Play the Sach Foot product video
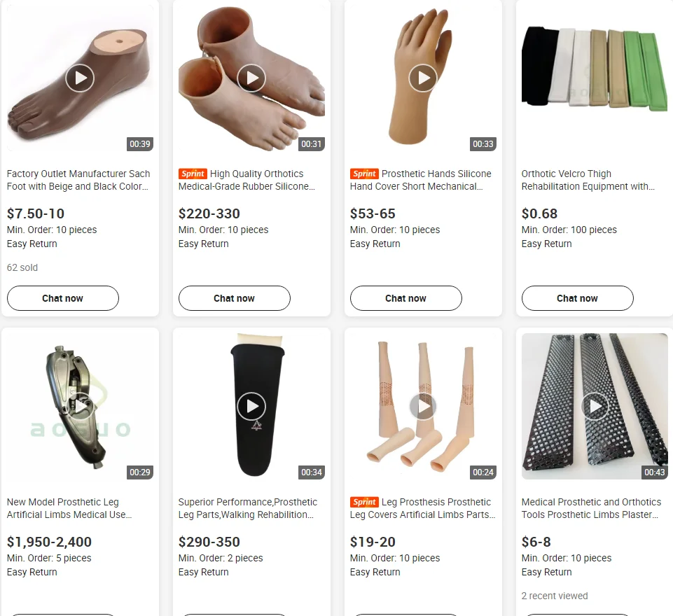The image size is (673, 616). click(x=80, y=78)
